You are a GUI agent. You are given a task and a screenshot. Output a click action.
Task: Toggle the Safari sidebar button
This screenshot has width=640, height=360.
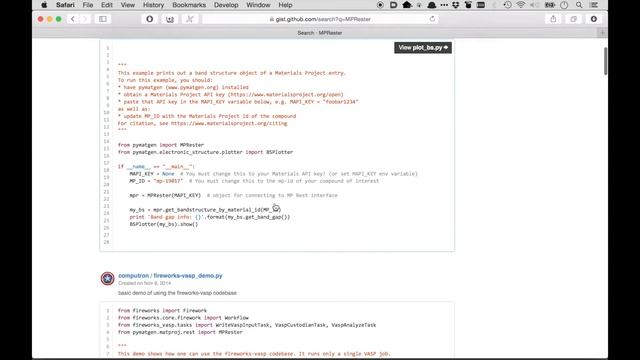click(x=103, y=19)
